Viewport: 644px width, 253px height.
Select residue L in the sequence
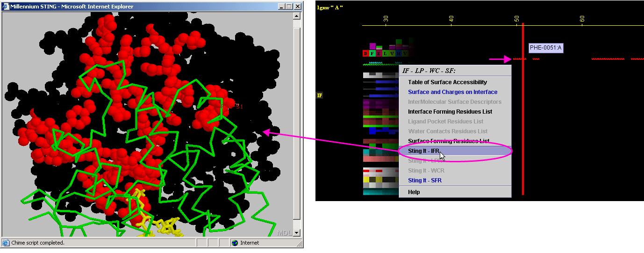coord(386,53)
